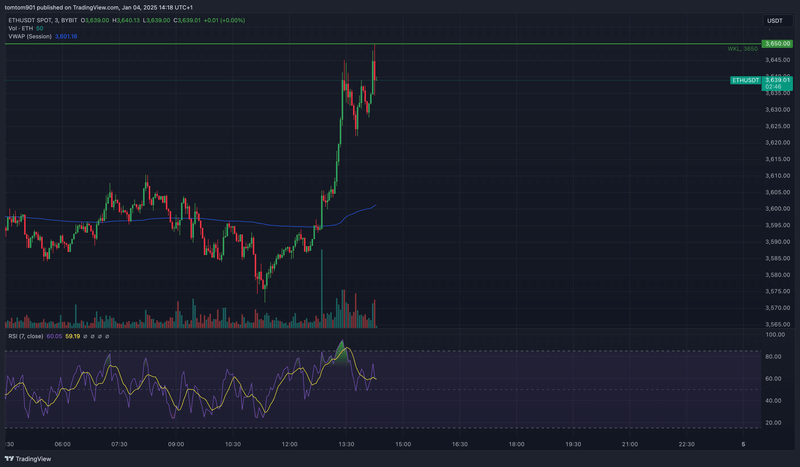The image size is (800, 467).
Task: Click the TradingView logo at bottom left
Action: click(x=28, y=459)
